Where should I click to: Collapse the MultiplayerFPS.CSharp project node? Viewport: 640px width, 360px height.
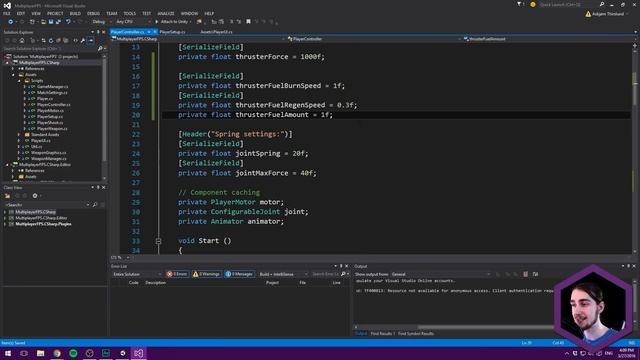[x=7, y=62]
